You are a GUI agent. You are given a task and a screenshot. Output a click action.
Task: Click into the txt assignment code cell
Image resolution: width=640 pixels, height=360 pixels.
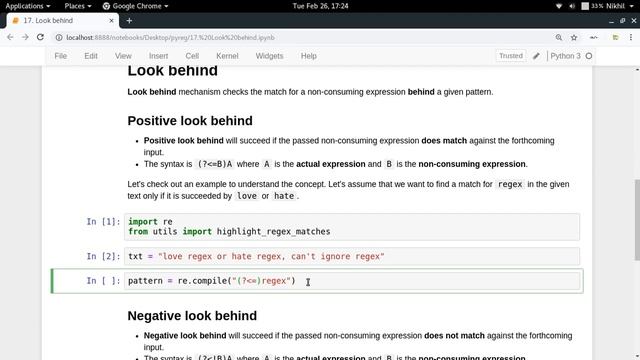point(352,256)
